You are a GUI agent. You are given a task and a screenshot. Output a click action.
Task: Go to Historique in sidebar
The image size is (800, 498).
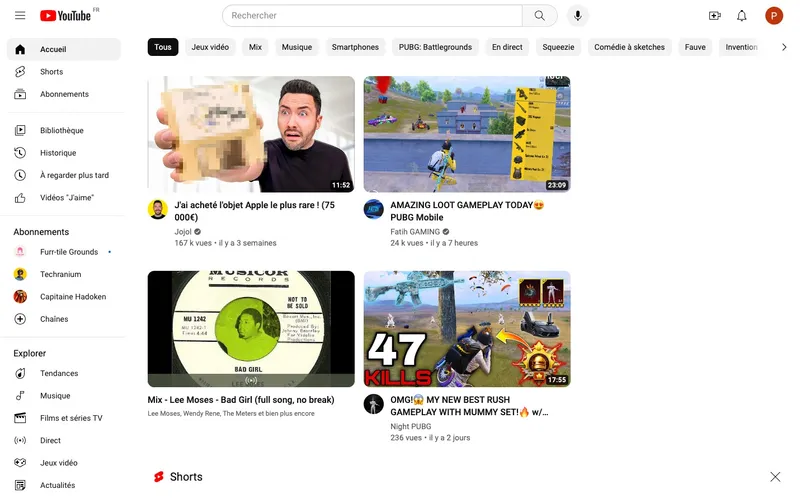pyautogui.click(x=57, y=153)
